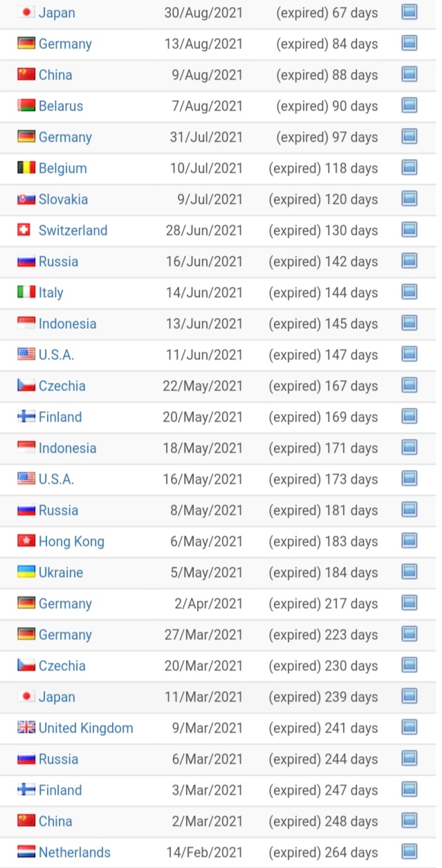
Task: Open the Belgium country link
Action: (x=63, y=168)
